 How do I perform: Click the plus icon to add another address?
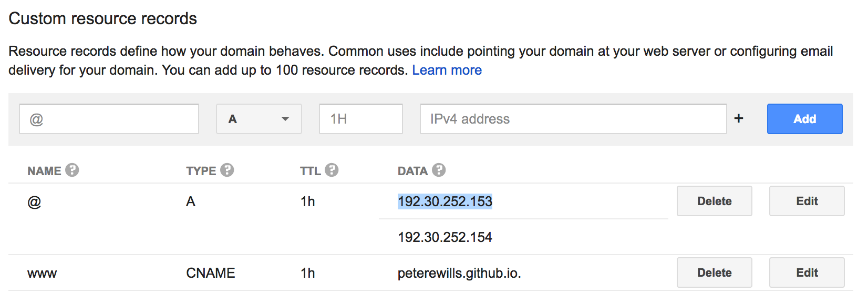pos(739,118)
